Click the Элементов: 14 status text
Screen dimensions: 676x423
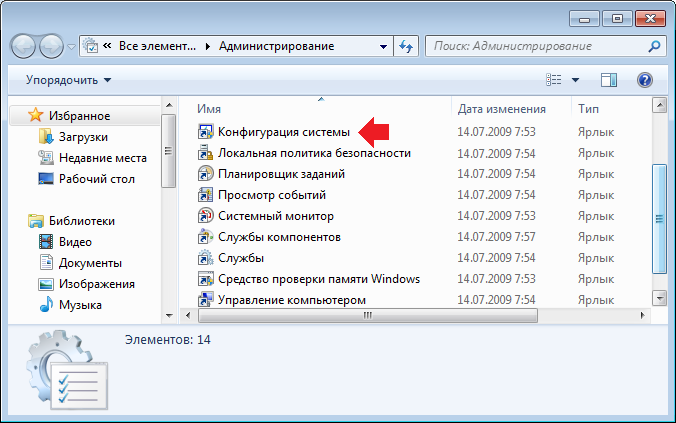168,340
